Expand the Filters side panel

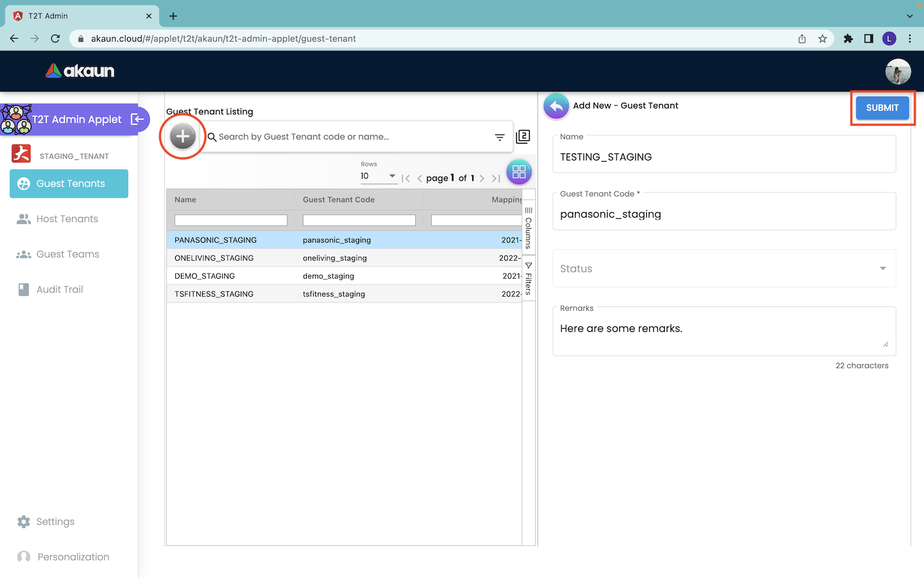529,278
